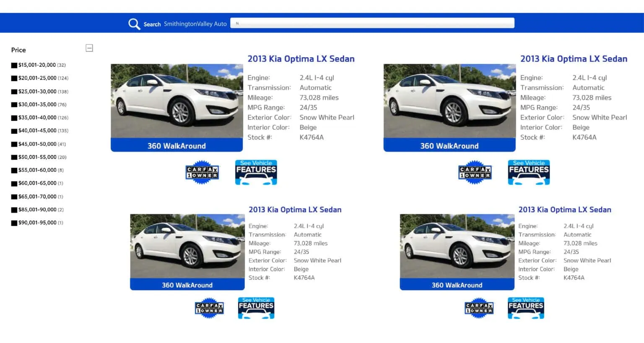
Task: Click the CARFAX 1-Owner badge for the bottom-left vehicle
Action: pos(209,308)
